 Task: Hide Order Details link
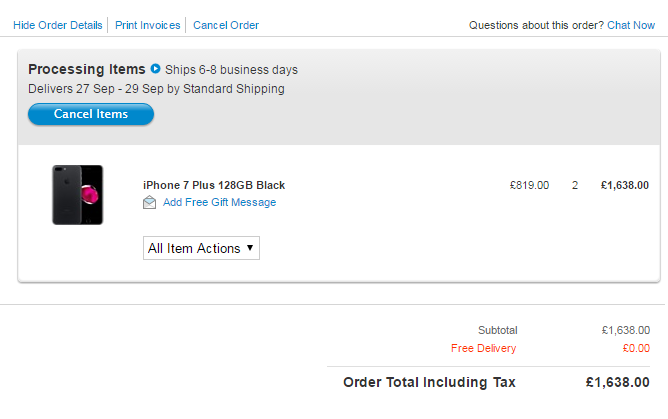pyautogui.click(x=58, y=25)
